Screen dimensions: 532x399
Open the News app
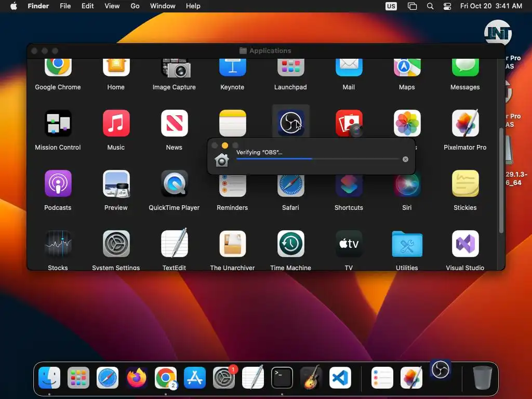[175, 123]
